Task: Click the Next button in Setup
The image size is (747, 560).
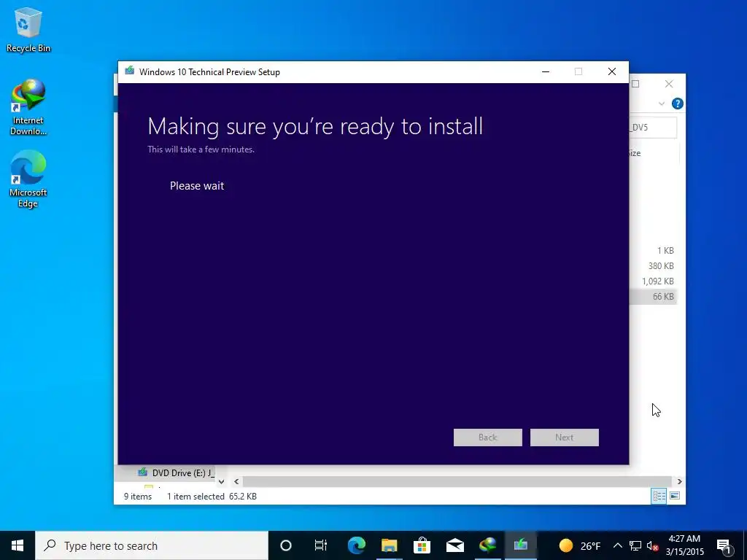Action: click(565, 437)
